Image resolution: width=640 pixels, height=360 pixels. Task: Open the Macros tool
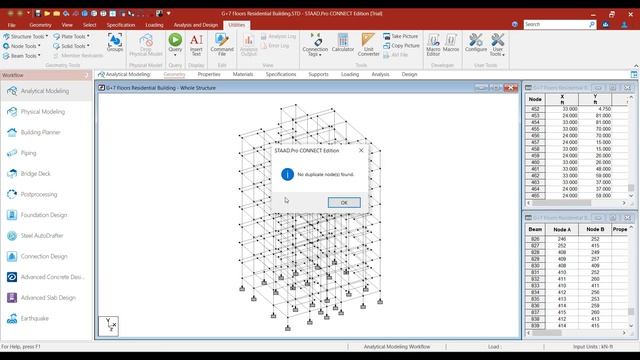[451, 42]
